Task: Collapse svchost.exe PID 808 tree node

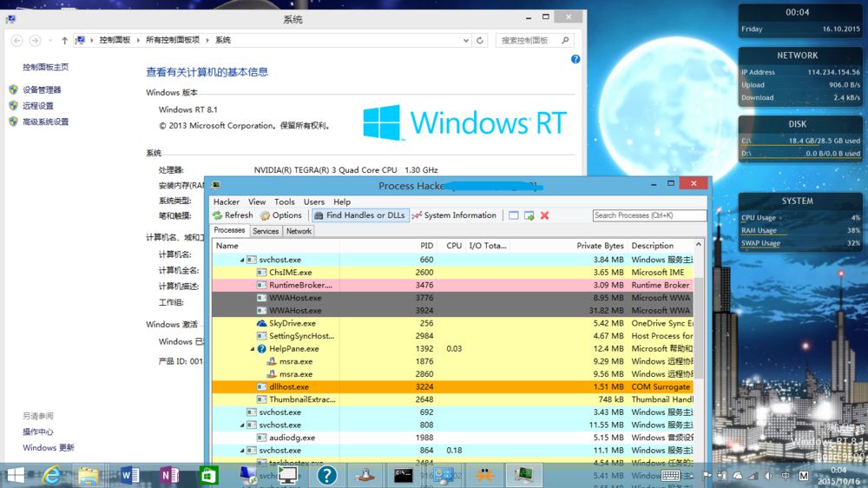Action: (x=242, y=425)
